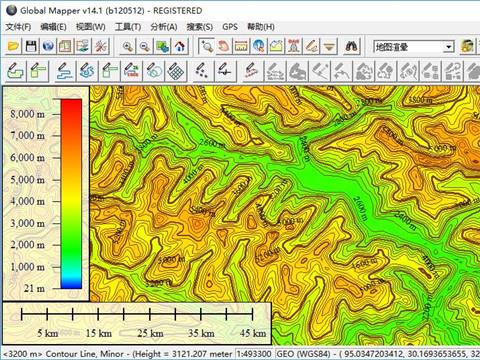Click the Open Data File folder icon
This screenshot has width=480, height=360.
pyautogui.click(x=13, y=46)
